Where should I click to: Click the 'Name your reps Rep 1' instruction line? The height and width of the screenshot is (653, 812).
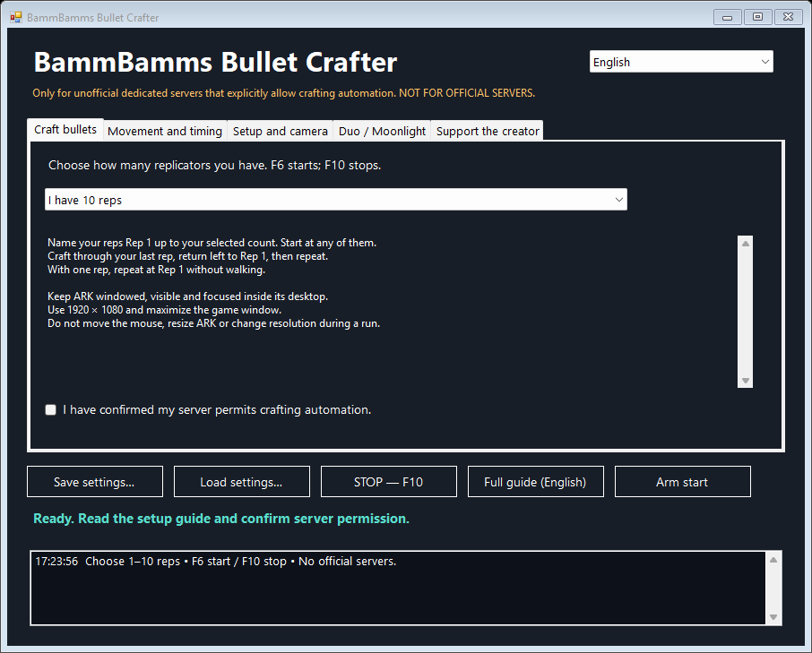212,243
